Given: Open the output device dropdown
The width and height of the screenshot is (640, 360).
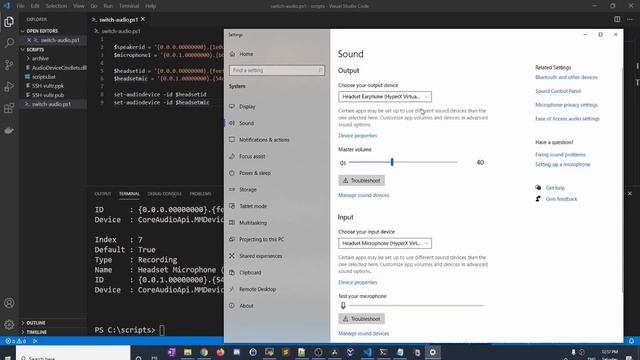Looking at the screenshot, I should [x=385, y=97].
